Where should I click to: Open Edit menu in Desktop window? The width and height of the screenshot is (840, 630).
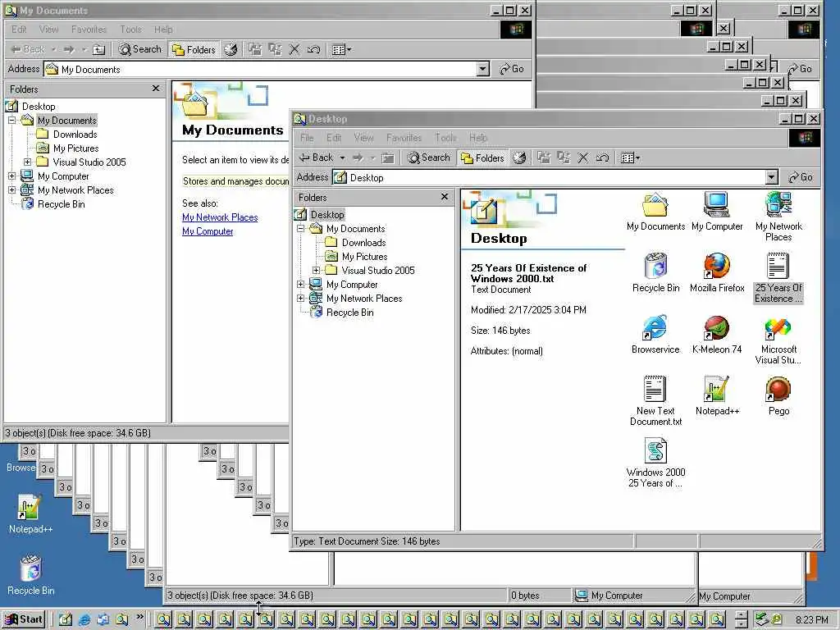point(335,138)
